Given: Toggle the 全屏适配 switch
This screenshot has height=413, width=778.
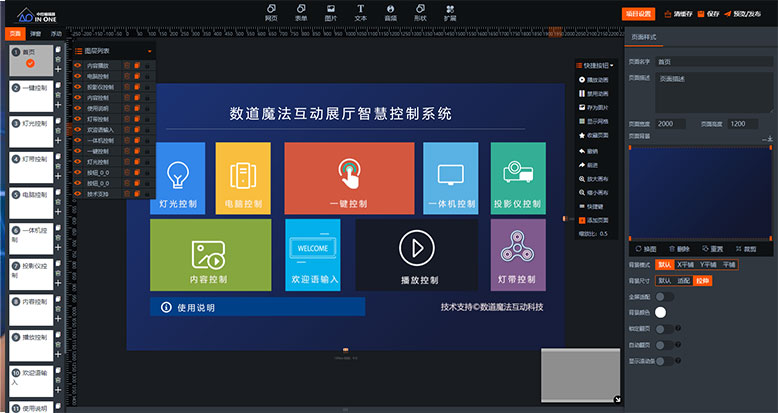Looking at the screenshot, I should pos(663,296).
